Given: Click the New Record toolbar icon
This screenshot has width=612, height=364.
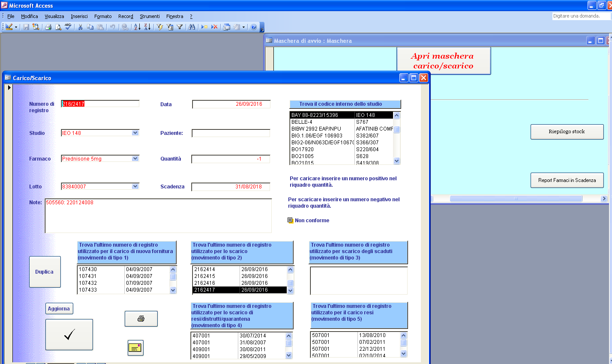Looking at the screenshot, I should point(204,27).
